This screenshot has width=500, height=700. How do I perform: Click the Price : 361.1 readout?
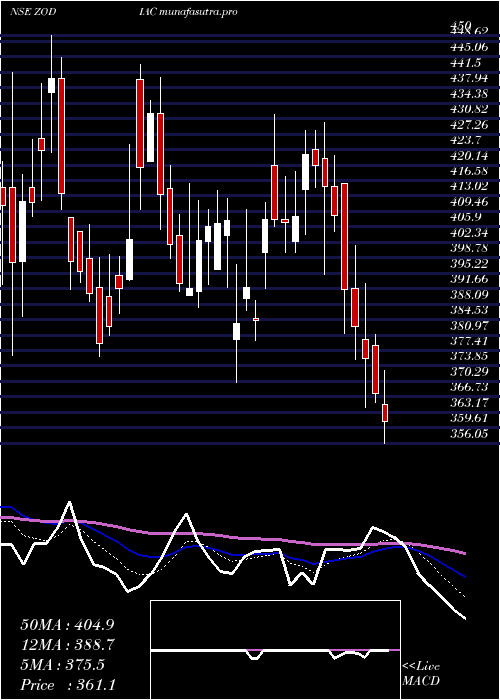(68, 685)
